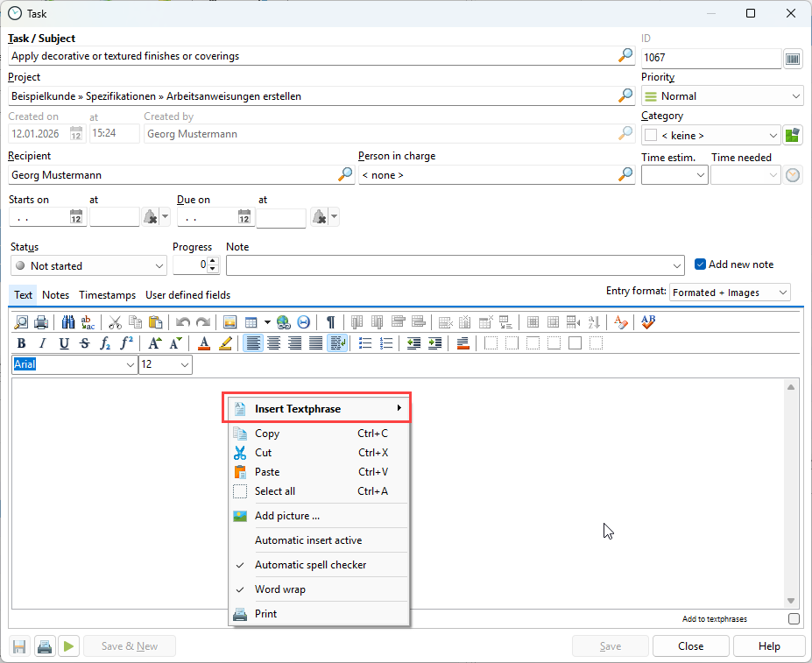Click the Underline formatting icon
Screen dimensions: 812x663
coord(64,343)
